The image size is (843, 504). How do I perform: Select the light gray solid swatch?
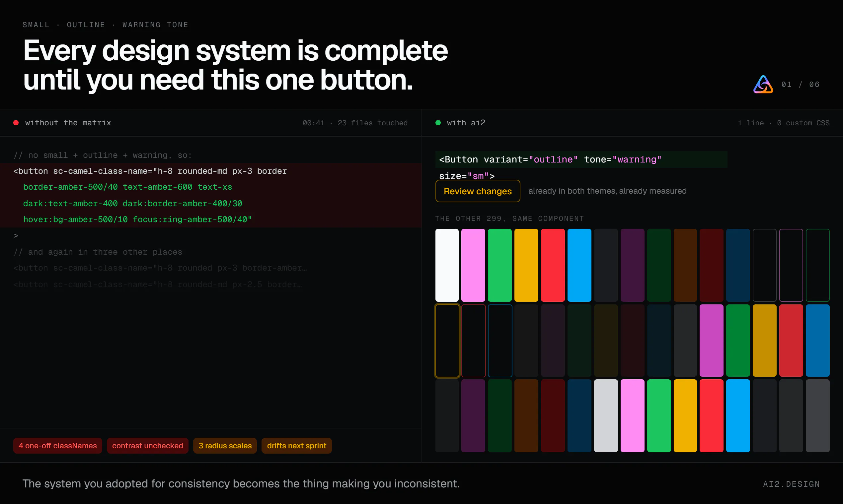pos(606,416)
